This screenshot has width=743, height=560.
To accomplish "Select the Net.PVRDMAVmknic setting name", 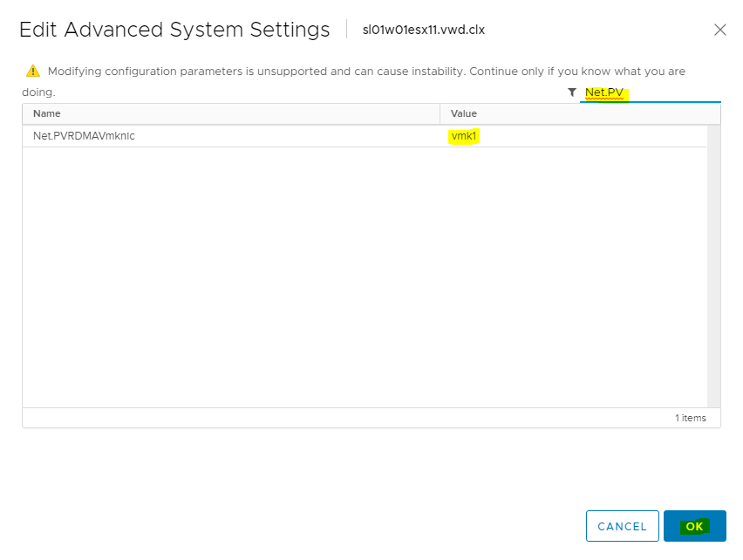I will pos(84,136).
